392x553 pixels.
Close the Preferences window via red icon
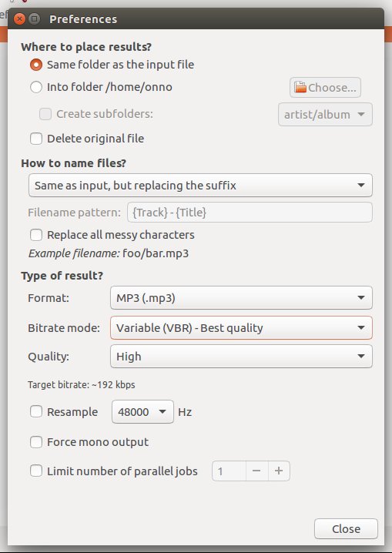pos(20,18)
